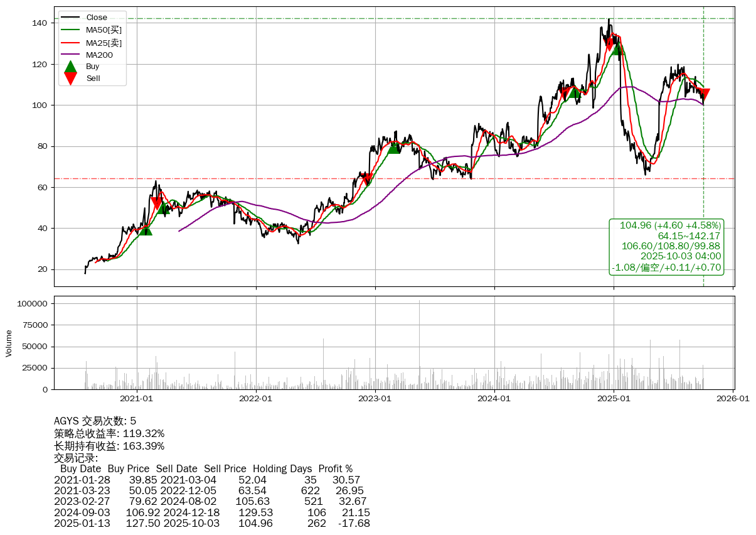Toggle the MA25[卖] legend entry
The width and height of the screenshot is (756, 535).
pos(104,43)
